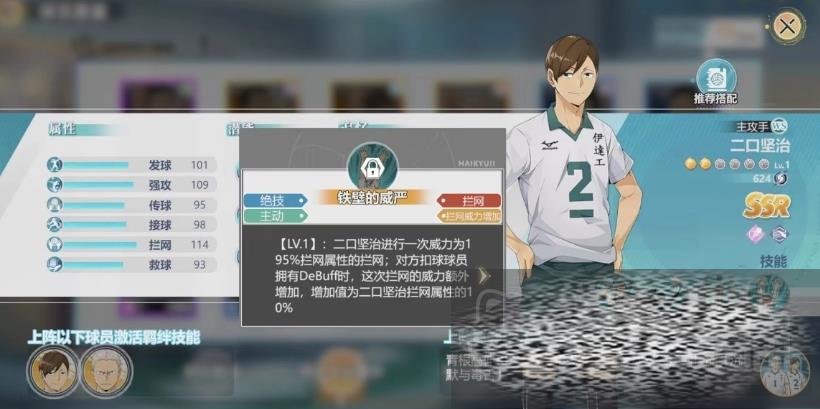Select the 传球 set attribute icon

(54, 204)
